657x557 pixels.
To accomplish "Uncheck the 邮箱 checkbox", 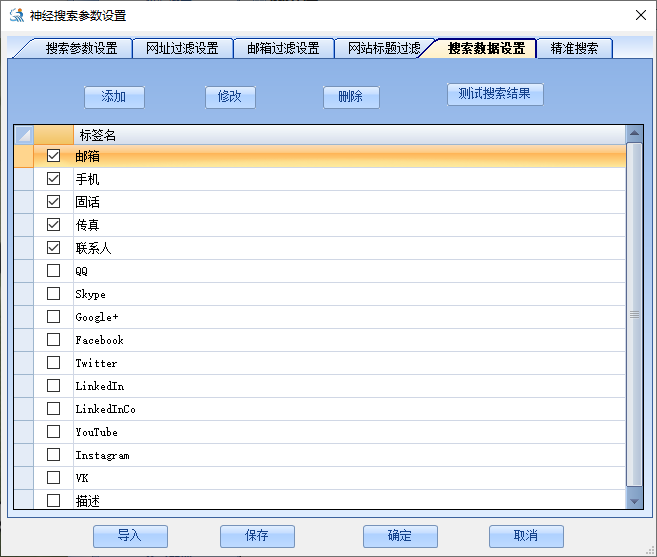I will [53, 156].
